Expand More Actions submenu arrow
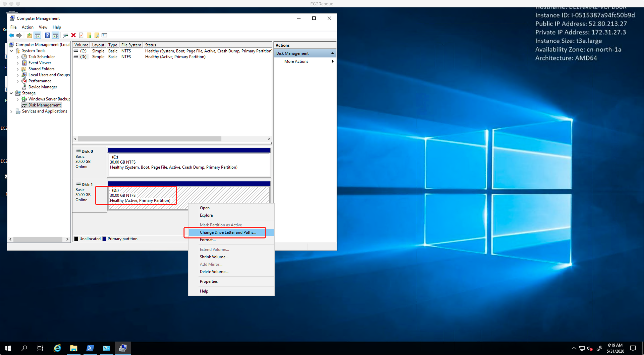 point(332,61)
